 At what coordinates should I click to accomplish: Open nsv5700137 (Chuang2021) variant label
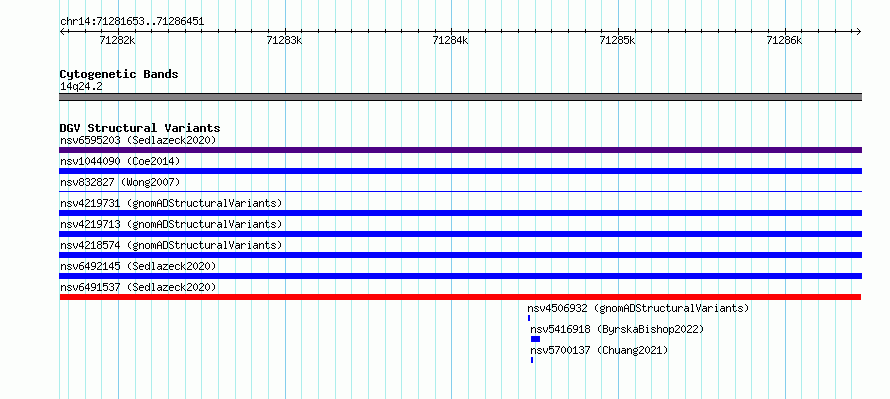click(599, 350)
